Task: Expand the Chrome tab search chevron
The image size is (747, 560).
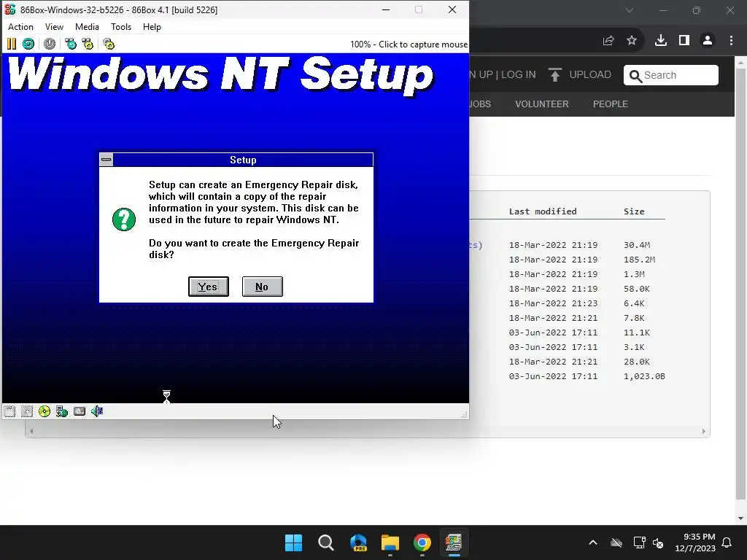Action: (x=630, y=10)
